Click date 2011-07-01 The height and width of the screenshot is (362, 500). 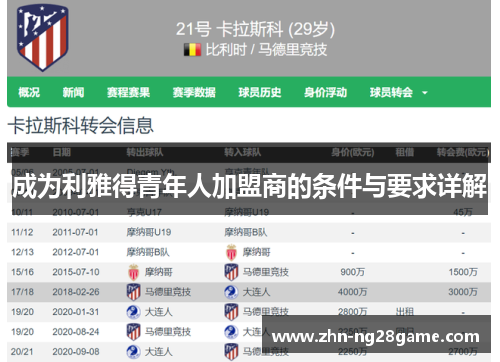75,232
